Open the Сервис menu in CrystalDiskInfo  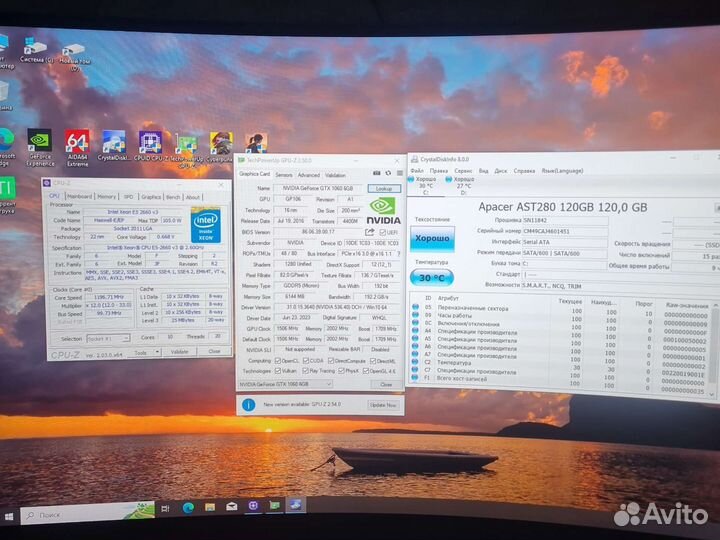pyautogui.click(x=463, y=170)
